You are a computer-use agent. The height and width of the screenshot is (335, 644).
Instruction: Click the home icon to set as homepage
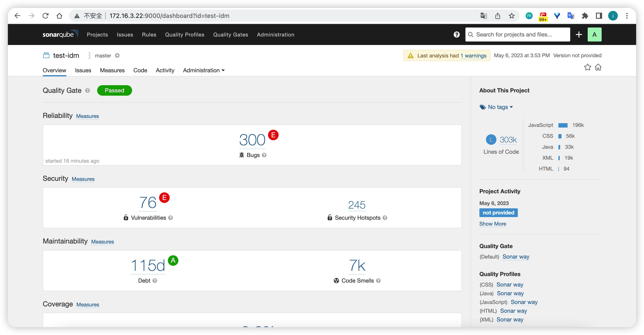(598, 67)
